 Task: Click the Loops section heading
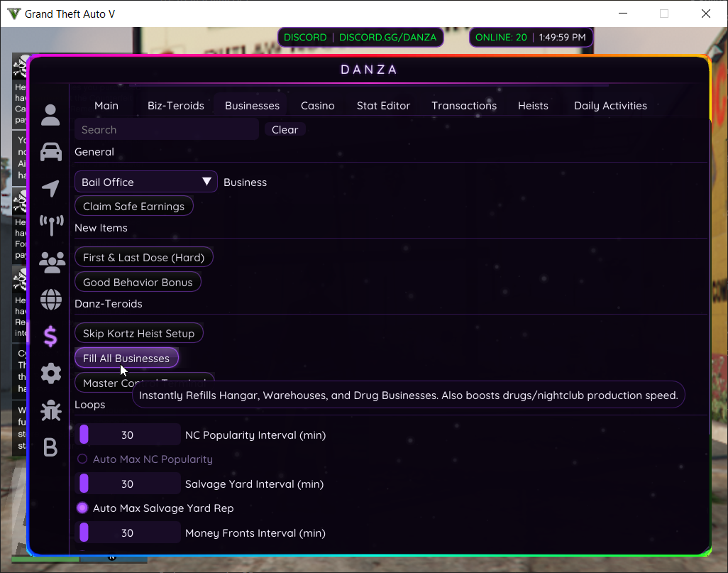tap(89, 405)
